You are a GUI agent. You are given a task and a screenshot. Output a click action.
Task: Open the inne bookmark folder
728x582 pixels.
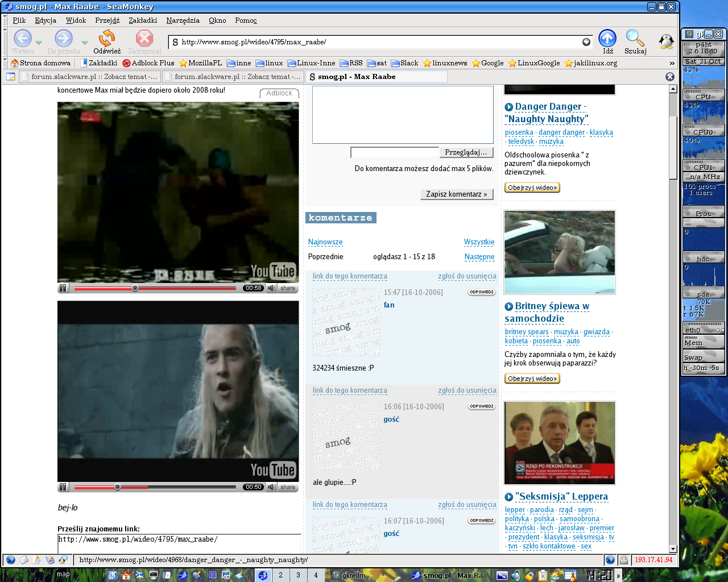(239, 63)
